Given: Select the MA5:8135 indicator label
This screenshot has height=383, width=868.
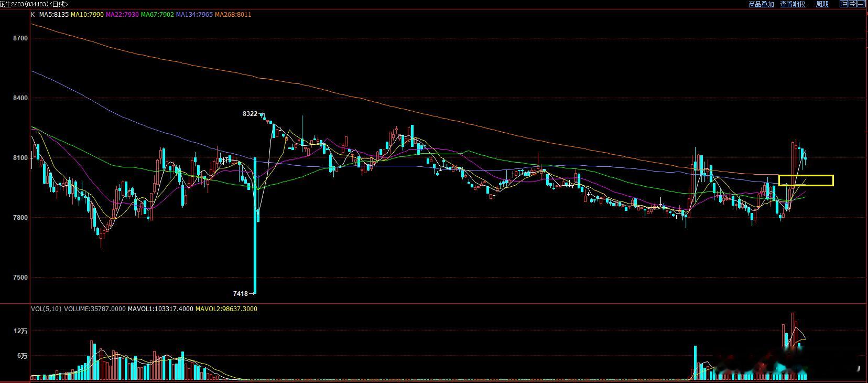Looking at the screenshot, I should tap(54, 14).
